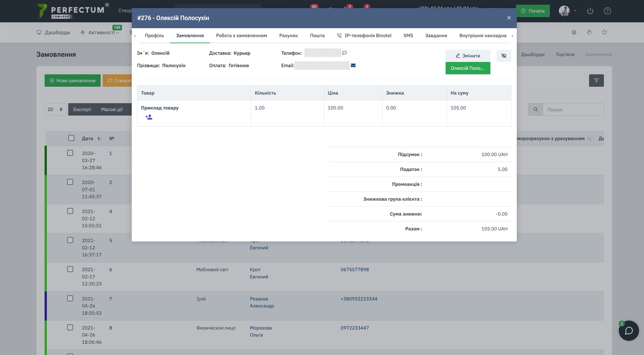Viewport: 644px width, 355px height.
Task: Open the Робота з замовленням tab
Action: pyautogui.click(x=241, y=36)
